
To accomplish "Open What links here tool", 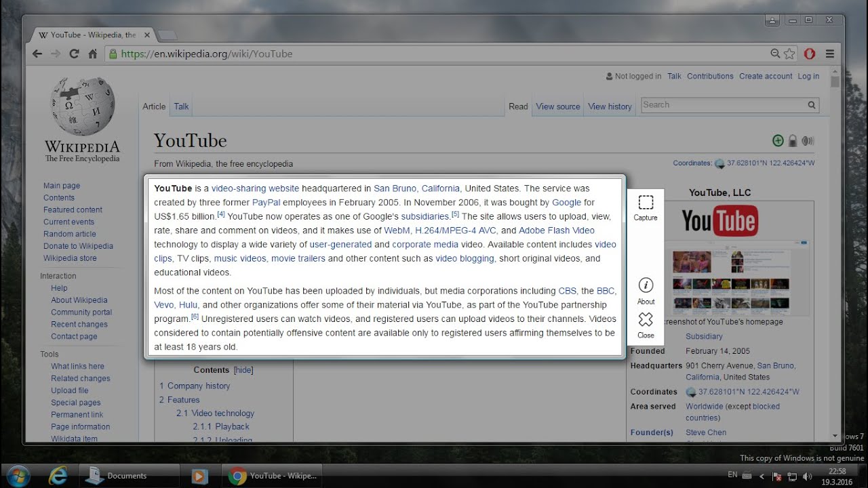I will pyautogui.click(x=77, y=367).
